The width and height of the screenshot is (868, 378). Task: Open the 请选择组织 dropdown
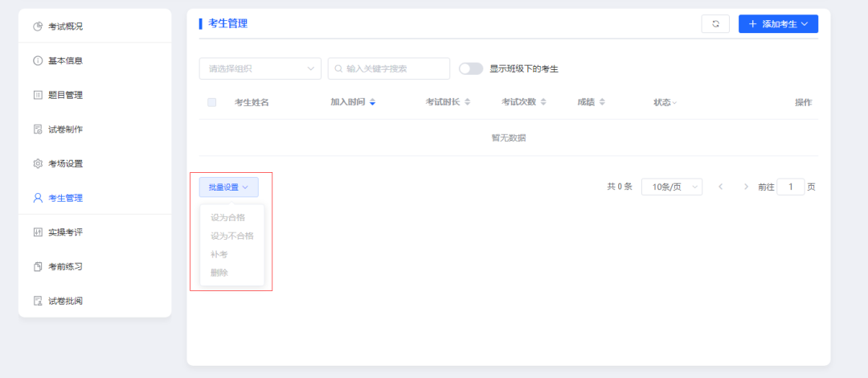260,69
